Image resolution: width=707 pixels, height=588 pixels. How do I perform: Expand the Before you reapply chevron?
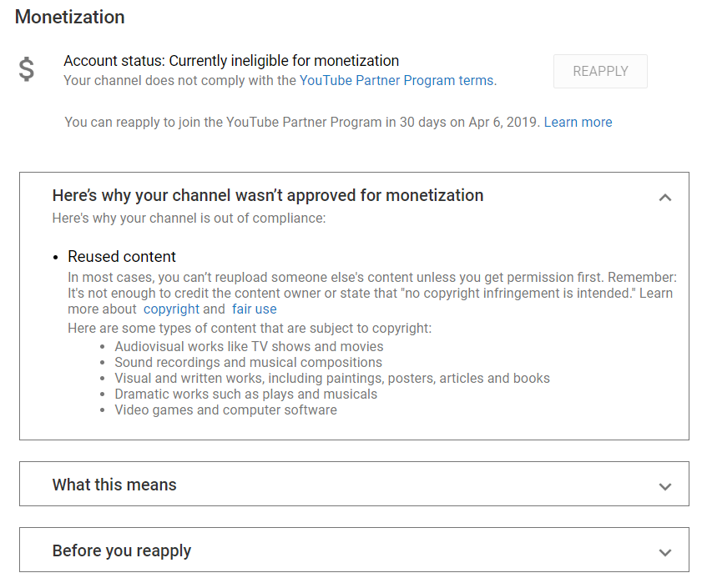pyautogui.click(x=665, y=552)
